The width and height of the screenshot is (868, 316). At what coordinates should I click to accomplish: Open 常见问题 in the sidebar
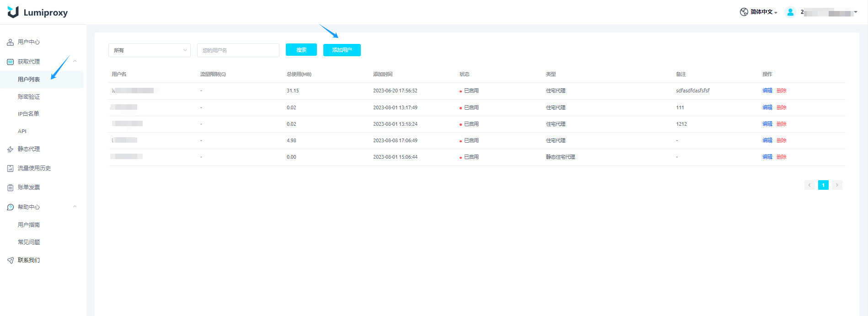click(x=29, y=242)
